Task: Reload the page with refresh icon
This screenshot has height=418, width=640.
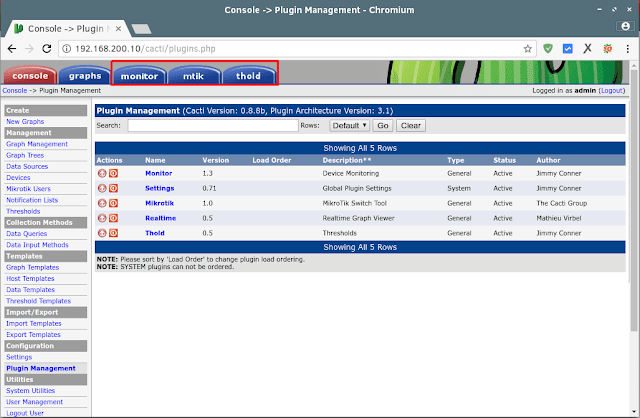Action: [x=47, y=49]
